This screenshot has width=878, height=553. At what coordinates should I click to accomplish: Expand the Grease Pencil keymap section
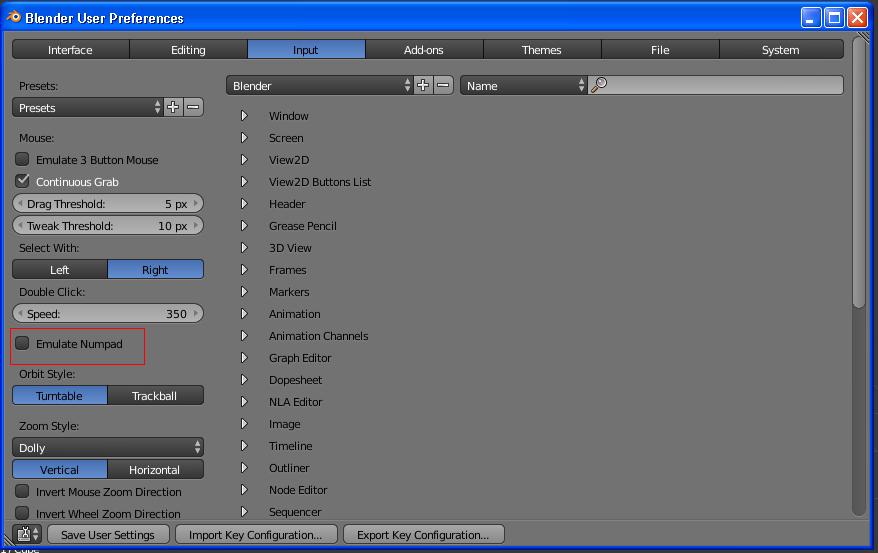pos(244,225)
